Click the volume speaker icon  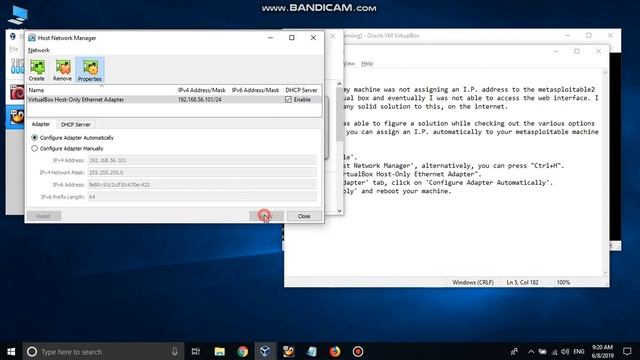pos(565,351)
